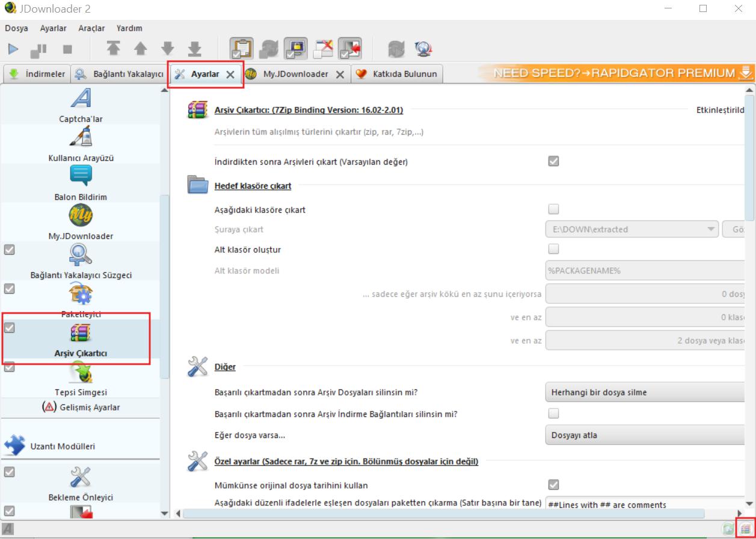Click the window with red X toolbar icon
Image resolution: width=756 pixels, height=539 pixels.
322,49
